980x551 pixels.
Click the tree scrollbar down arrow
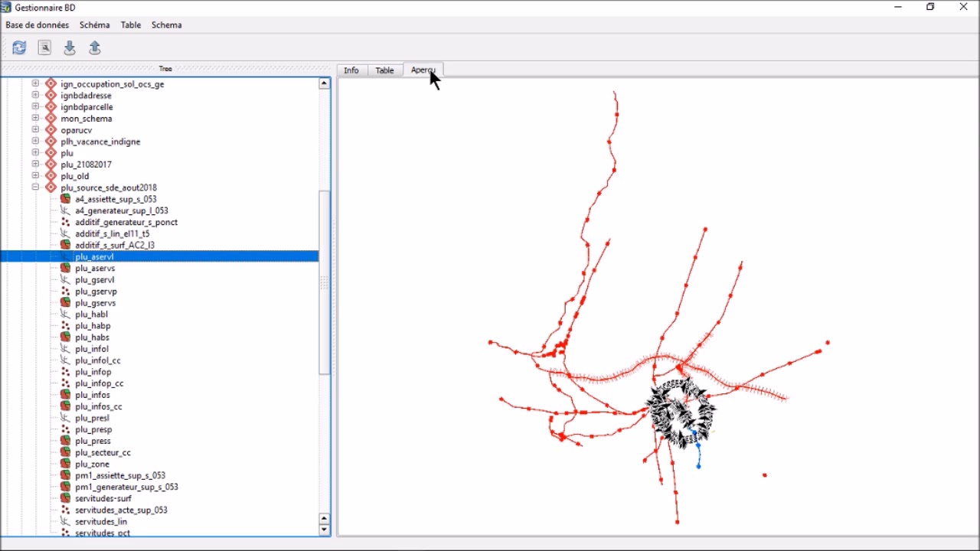[325, 530]
